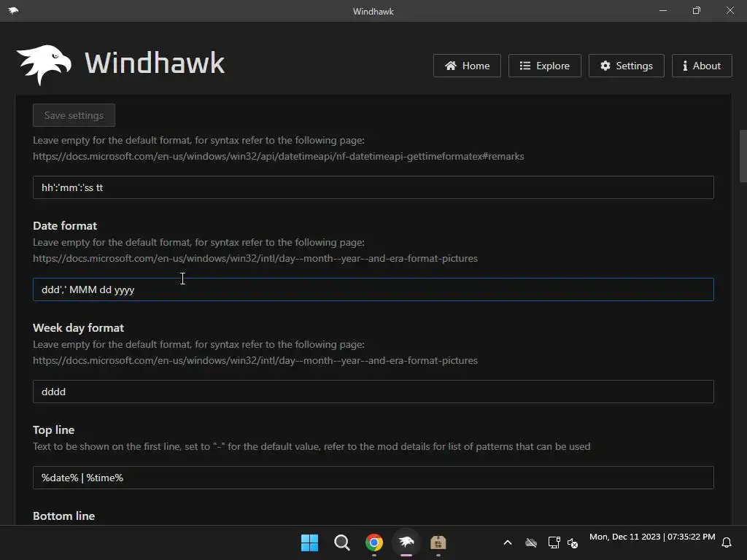Click the Windhawk title bar app icon
Image resolution: width=747 pixels, height=560 pixels.
(x=13, y=10)
